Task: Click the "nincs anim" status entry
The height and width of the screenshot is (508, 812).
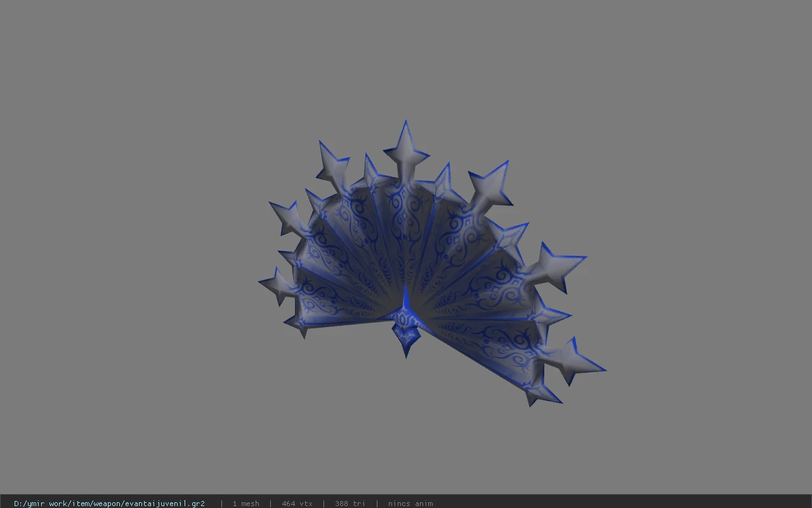Action: [410, 504]
